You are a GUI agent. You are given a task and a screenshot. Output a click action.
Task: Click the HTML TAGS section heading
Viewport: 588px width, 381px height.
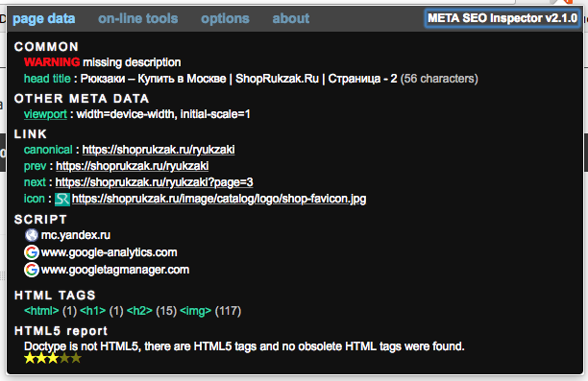point(55,296)
